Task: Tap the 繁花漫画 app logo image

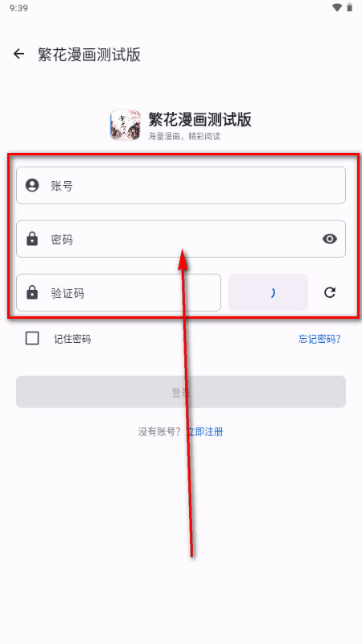Action: [125, 125]
